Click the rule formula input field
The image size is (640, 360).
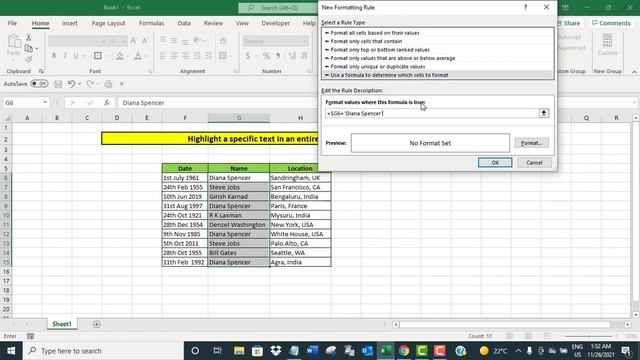432,113
